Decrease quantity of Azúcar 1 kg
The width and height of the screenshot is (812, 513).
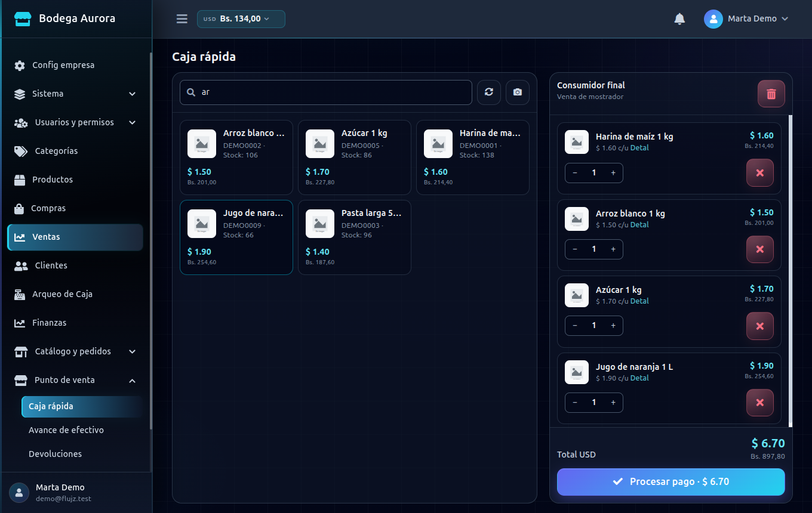click(575, 326)
